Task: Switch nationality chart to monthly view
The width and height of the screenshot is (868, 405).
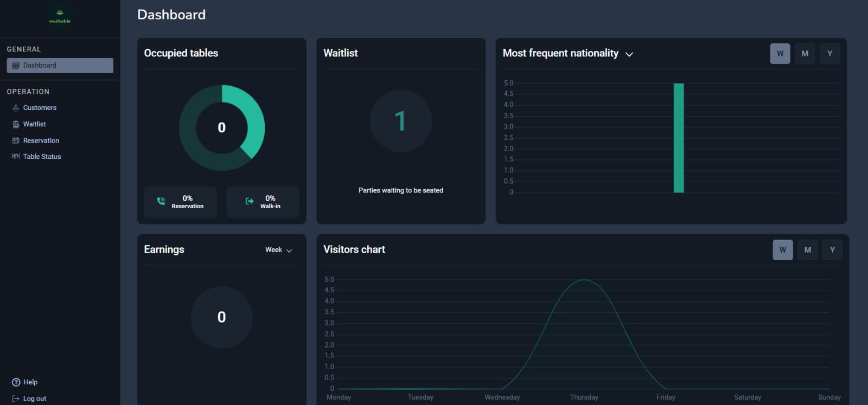Action: 805,54
